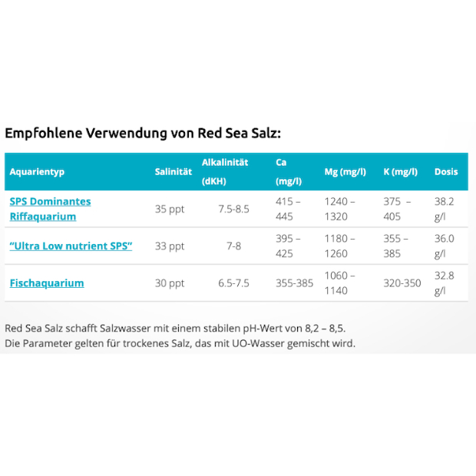
Task: Click the Ca (mg/l) column header
Action: (x=289, y=172)
